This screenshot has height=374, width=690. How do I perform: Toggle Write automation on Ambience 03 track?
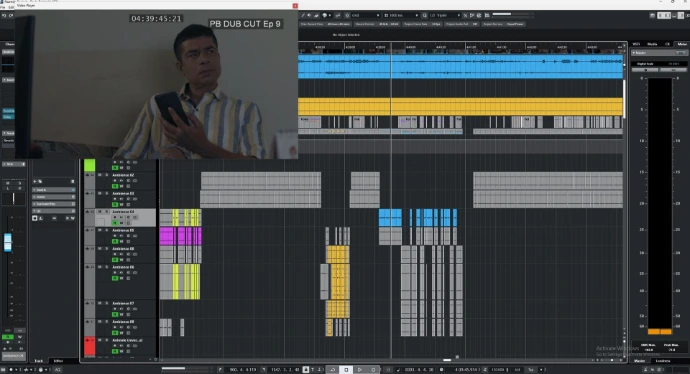point(121,205)
